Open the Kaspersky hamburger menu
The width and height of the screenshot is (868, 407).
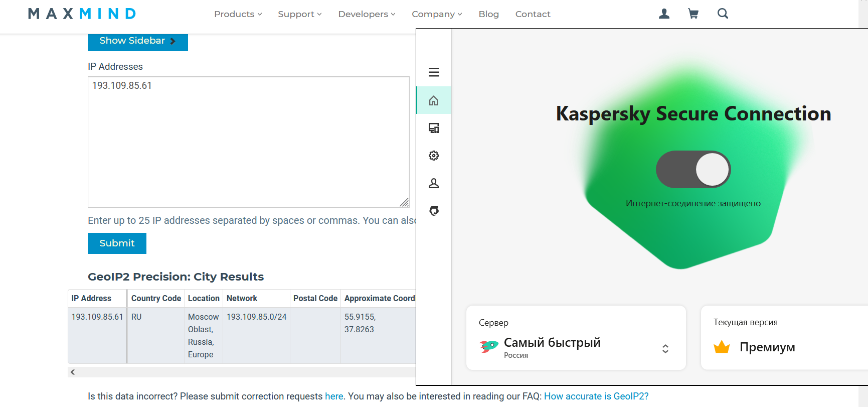coord(434,72)
